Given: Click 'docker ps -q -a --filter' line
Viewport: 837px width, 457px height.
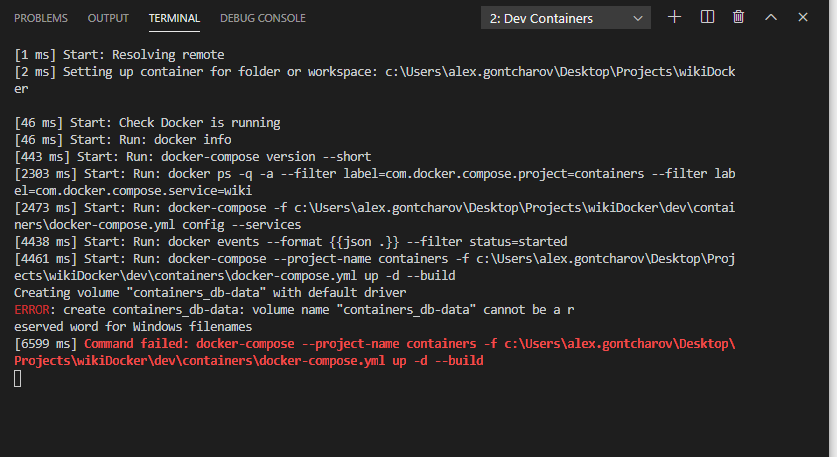Looking at the screenshot, I should (x=375, y=182).
